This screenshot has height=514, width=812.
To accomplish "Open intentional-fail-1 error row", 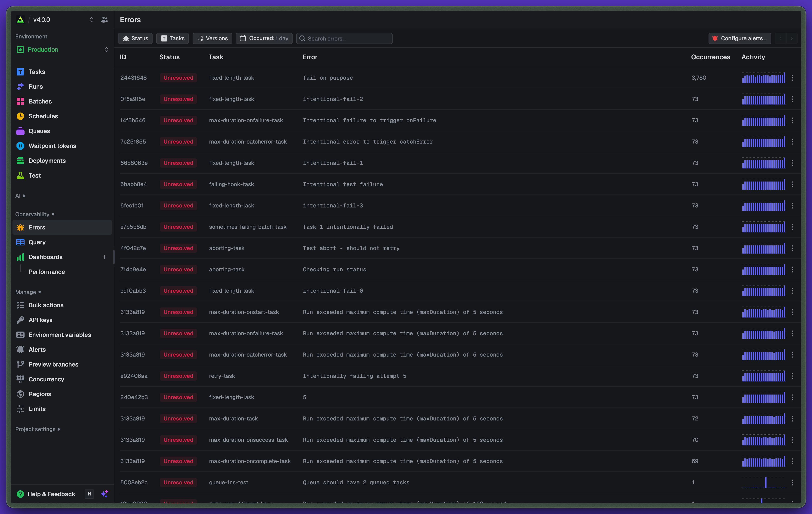I will coord(457,163).
